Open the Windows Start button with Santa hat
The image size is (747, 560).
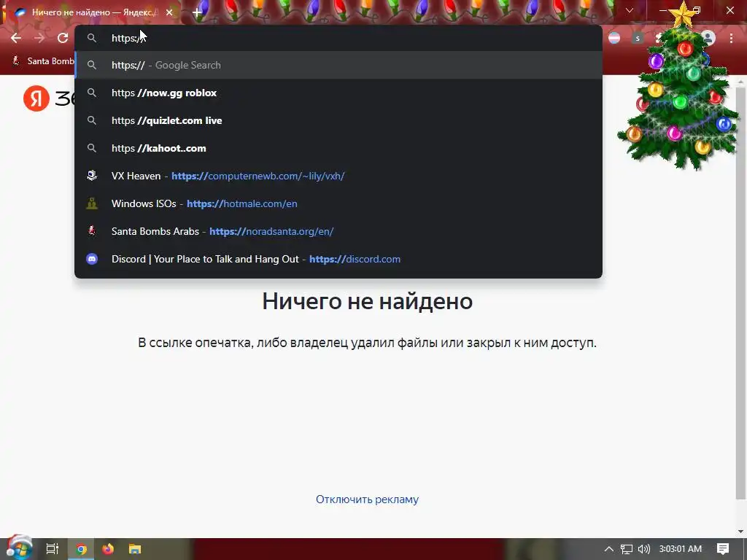[19, 548]
